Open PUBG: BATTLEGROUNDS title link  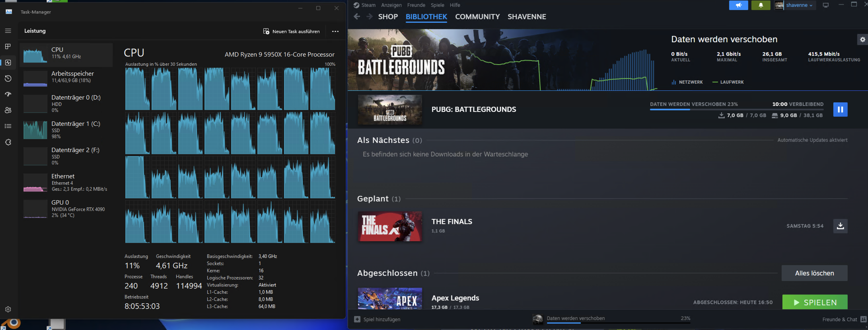pos(474,109)
